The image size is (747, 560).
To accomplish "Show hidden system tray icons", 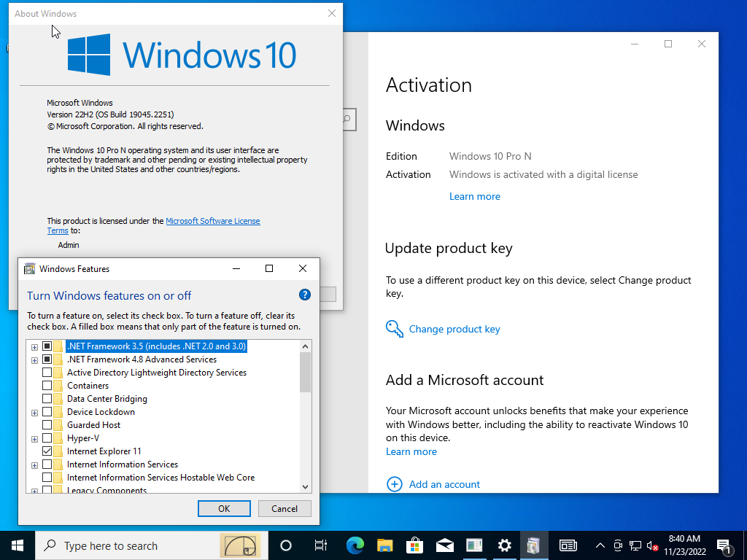I will 600,545.
